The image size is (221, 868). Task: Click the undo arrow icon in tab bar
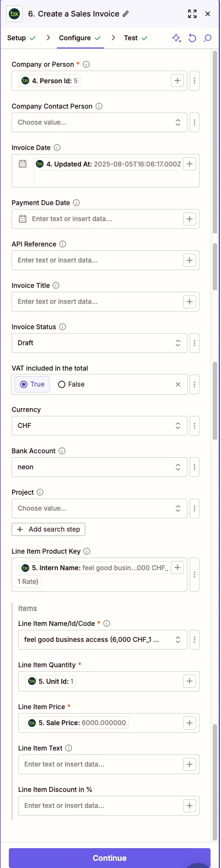[192, 38]
